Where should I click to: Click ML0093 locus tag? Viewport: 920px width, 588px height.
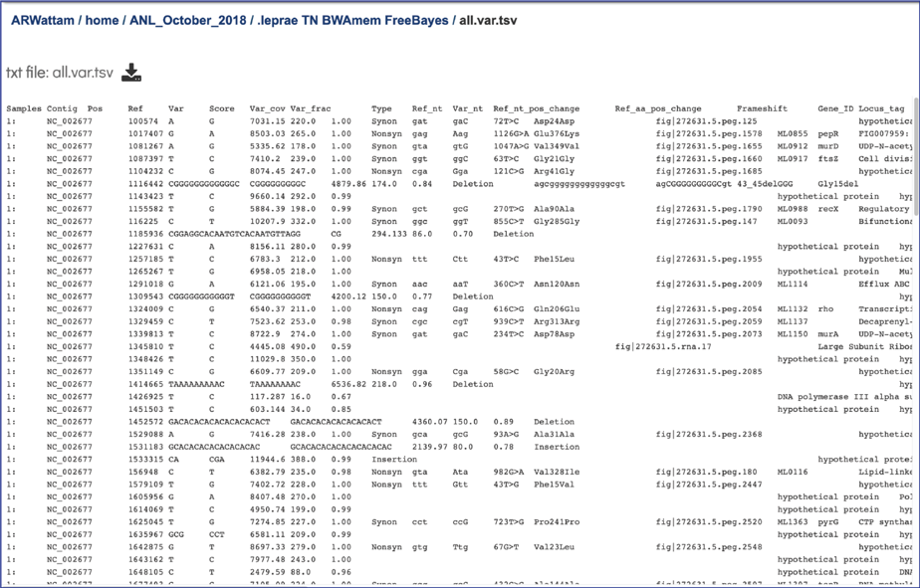pos(793,221)
